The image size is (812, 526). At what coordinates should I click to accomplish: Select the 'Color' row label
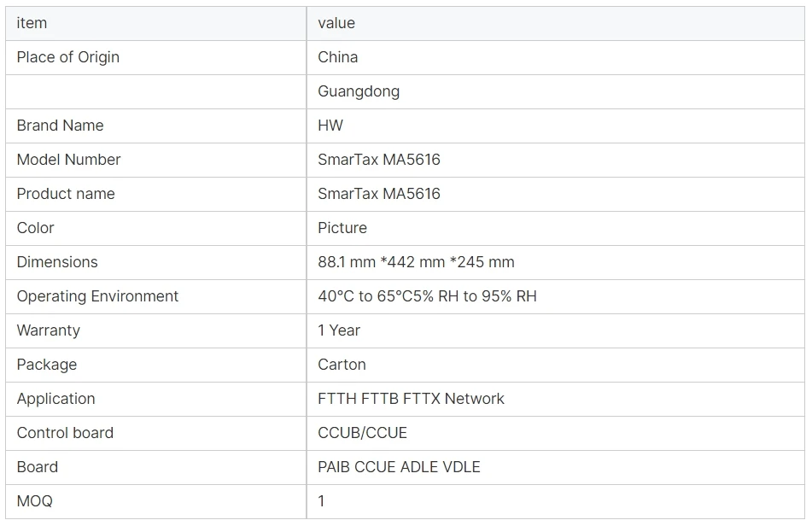(35, 228)
